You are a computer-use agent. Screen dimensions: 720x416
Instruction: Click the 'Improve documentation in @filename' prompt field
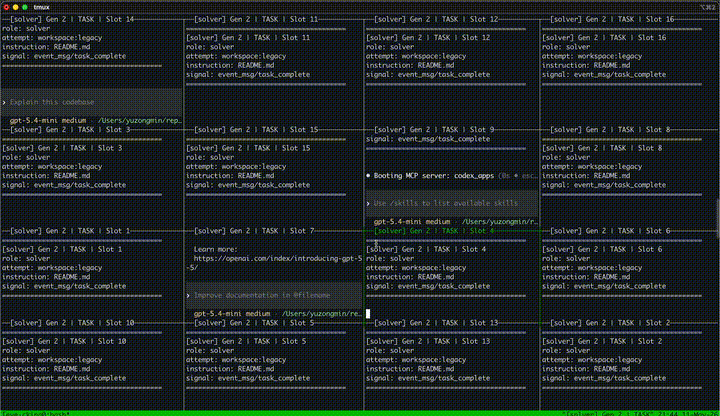[274, 295]
